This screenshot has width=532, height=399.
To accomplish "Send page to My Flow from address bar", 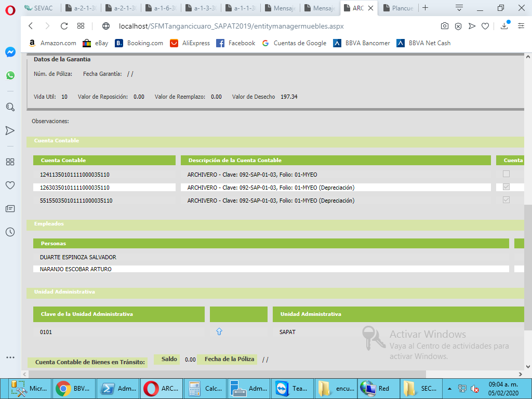I will 472,26.
